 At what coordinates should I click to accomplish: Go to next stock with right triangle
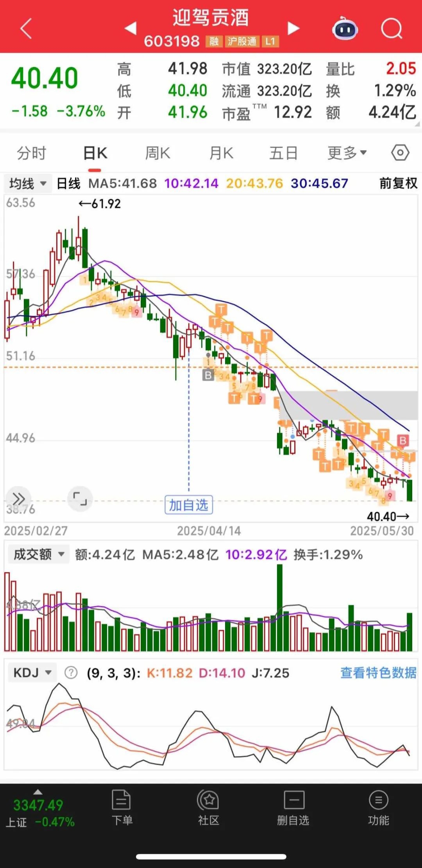[x=293, y=28]
